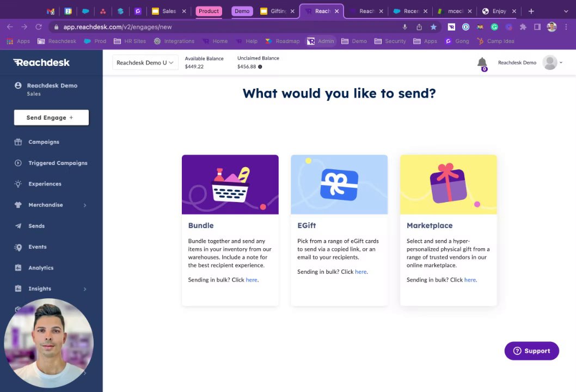This screenshot has height=392, width=576.
Task: Click the browser forward arrow
Action: click(x=24, y=27)
